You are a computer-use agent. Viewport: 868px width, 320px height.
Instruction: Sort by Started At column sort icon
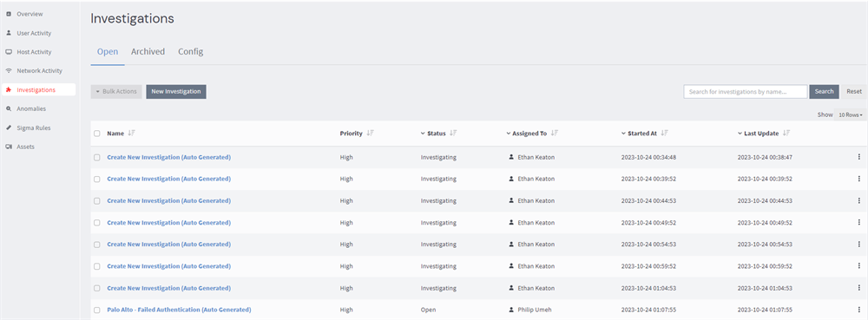(664, 134)
